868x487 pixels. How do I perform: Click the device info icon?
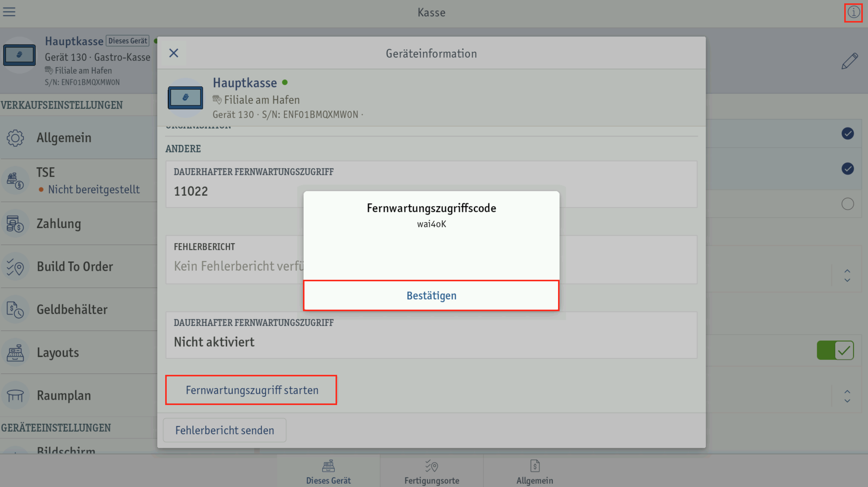click(853, 12)
